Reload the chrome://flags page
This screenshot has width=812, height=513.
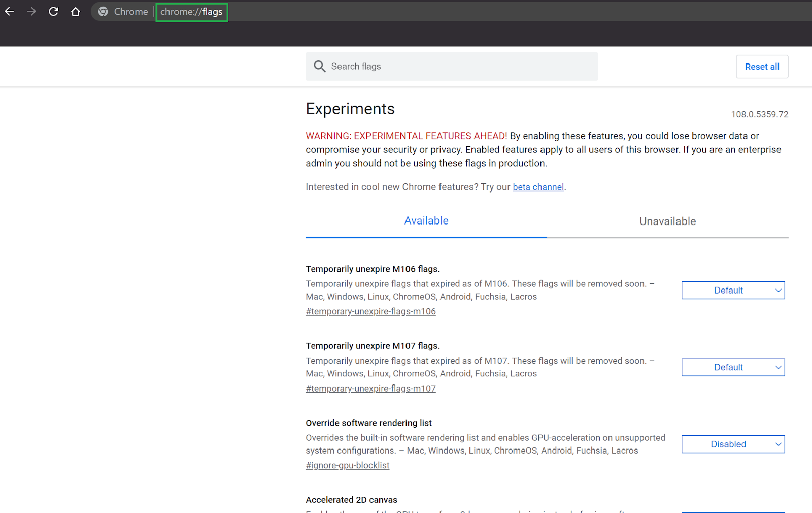click(53, 11)
